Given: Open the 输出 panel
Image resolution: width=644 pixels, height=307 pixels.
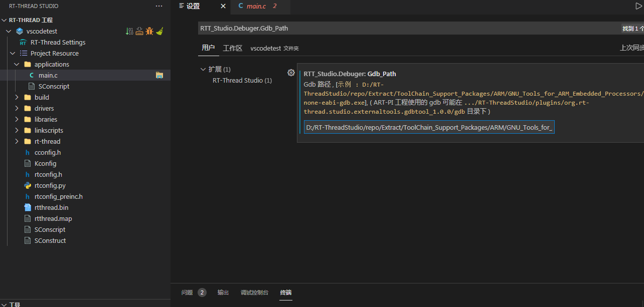Looking at the screenshot, I should 223,292.
